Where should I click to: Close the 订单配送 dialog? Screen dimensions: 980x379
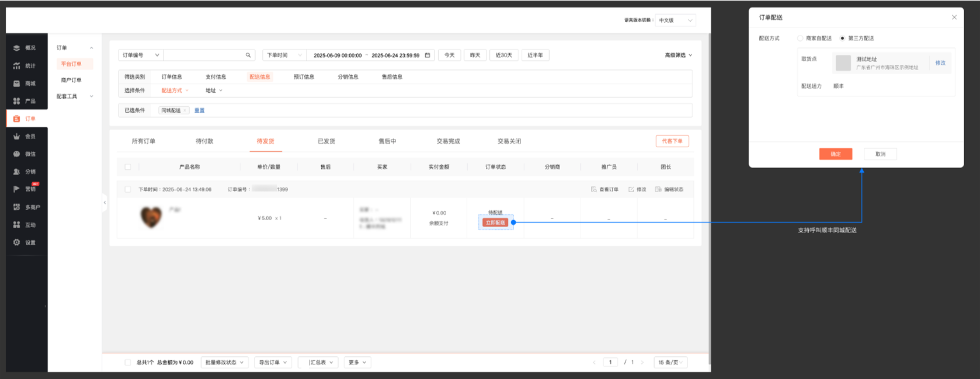[954, 18]
